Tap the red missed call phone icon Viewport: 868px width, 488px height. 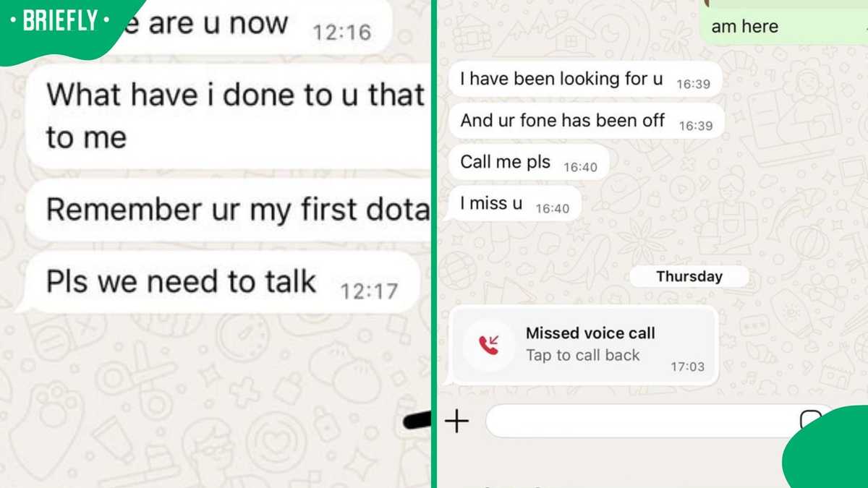489,346
